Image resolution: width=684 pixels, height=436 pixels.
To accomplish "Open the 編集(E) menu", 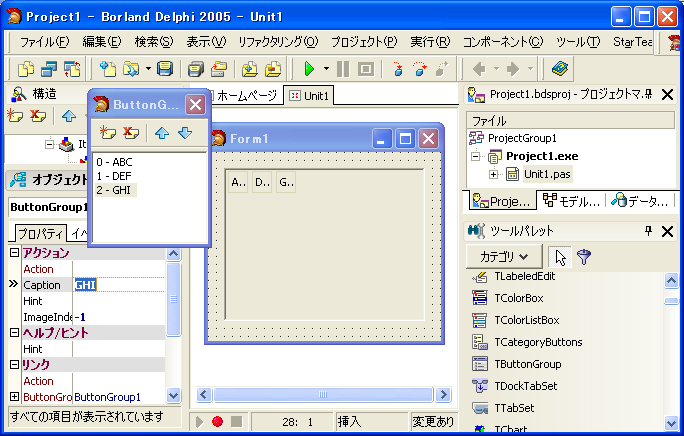I will pos(102,42).
